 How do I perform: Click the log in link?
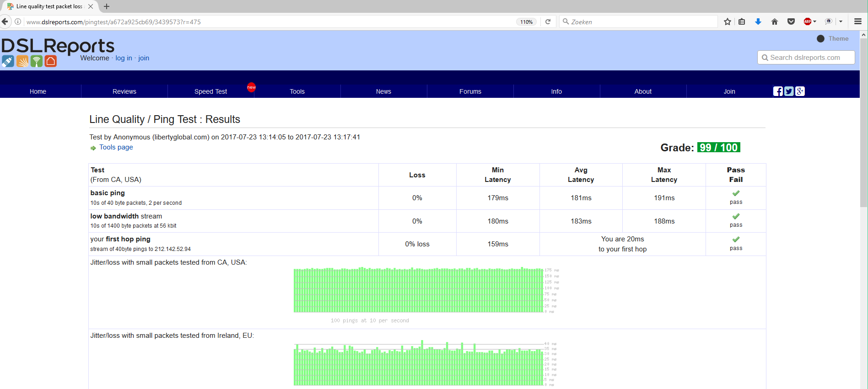click(124, 58)
